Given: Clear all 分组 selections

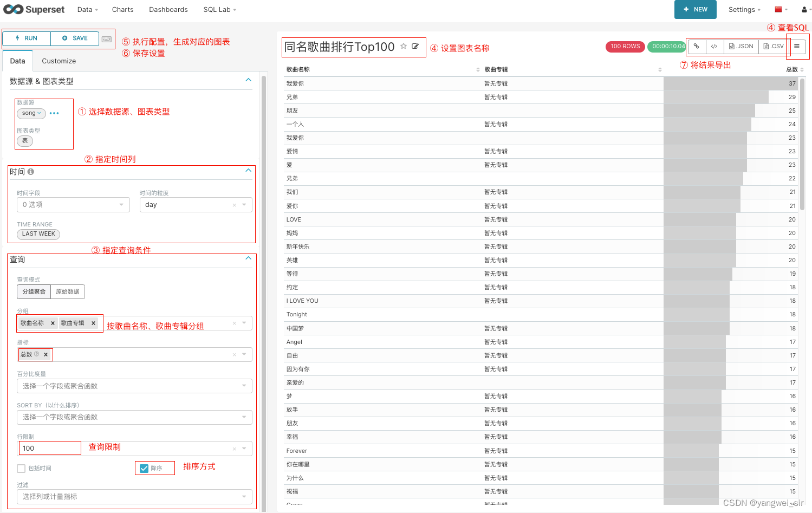Looking at the screenshot, I should [235, 323].
